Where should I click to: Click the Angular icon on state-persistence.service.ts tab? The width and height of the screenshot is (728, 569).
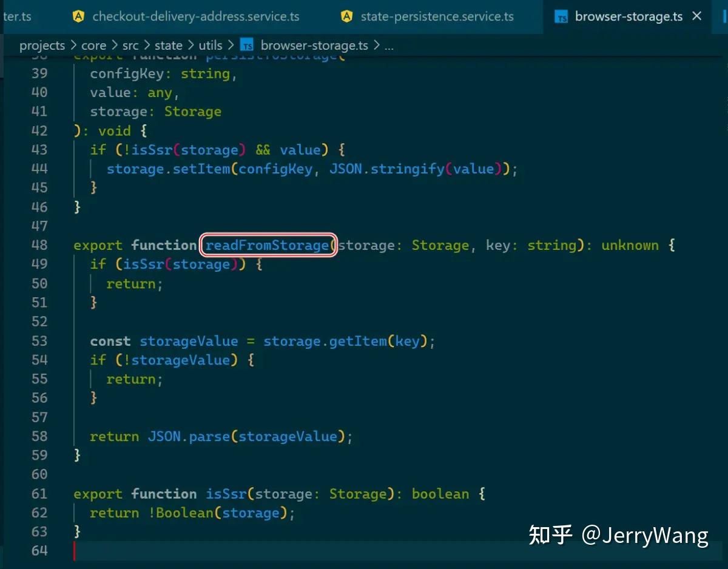346,16
